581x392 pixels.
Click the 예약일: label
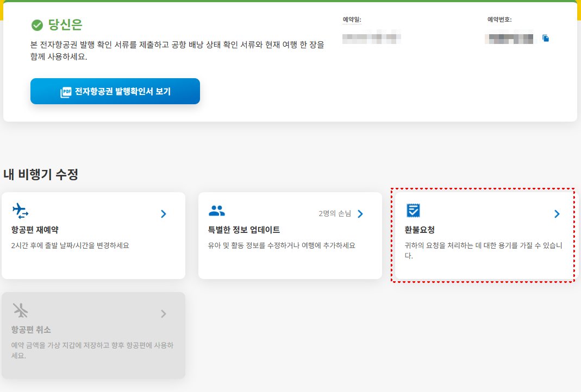click(x=352, y=20)
